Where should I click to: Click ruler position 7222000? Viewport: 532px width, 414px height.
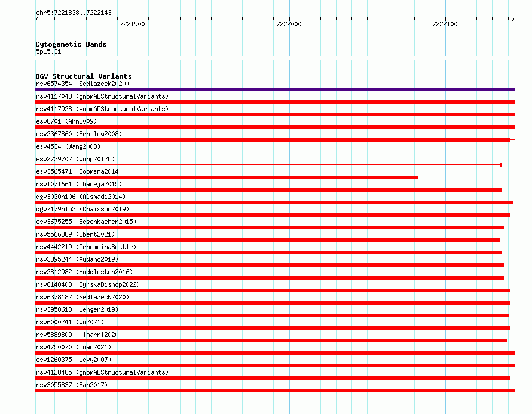pyautogui.click(x=289, y=24)
